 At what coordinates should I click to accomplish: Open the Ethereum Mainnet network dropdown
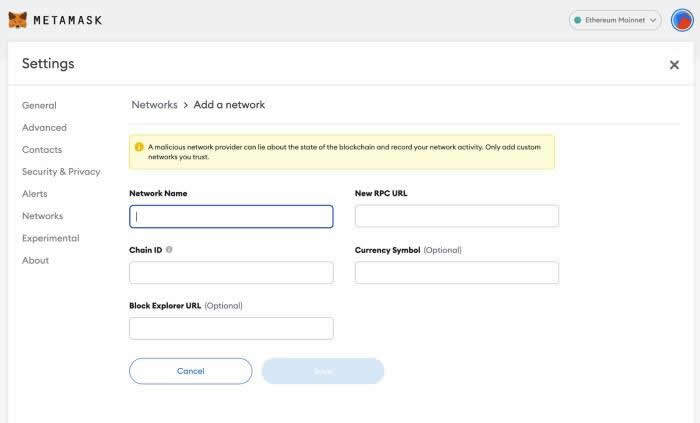(x=615, y=20)
